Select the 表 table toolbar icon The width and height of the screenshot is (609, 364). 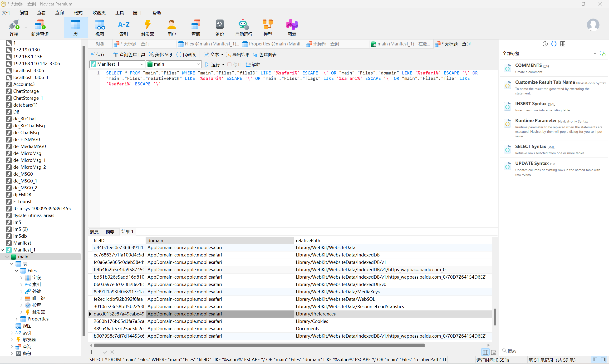(x=76, y=28)
